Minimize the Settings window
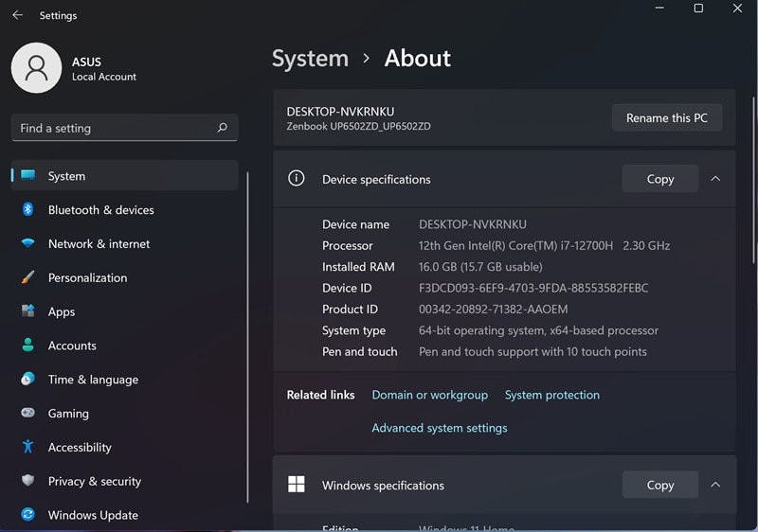This screenshot has height=532, width=758. point(659,9)
